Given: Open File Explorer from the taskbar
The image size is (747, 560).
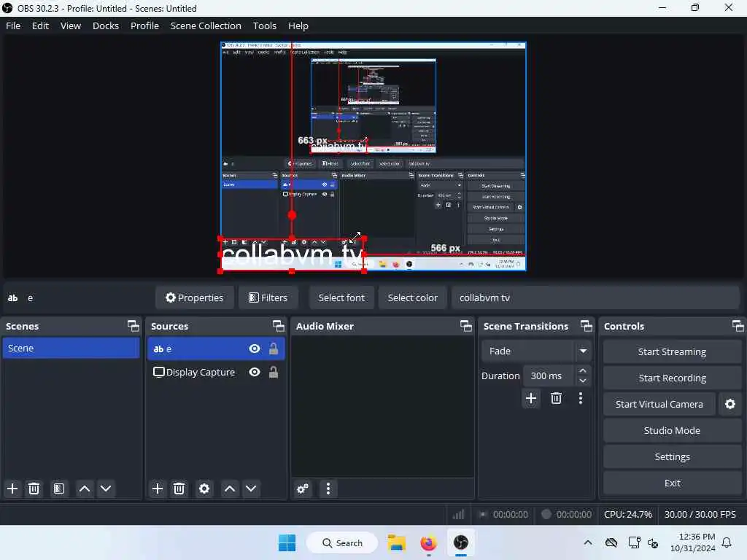Looking at the screenshot, I should [396, 542].
